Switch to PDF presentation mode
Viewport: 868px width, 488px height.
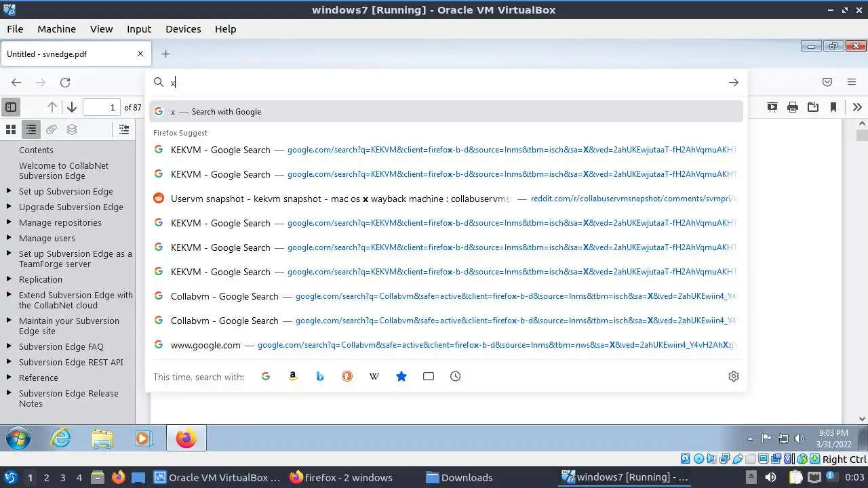[772, 107]
